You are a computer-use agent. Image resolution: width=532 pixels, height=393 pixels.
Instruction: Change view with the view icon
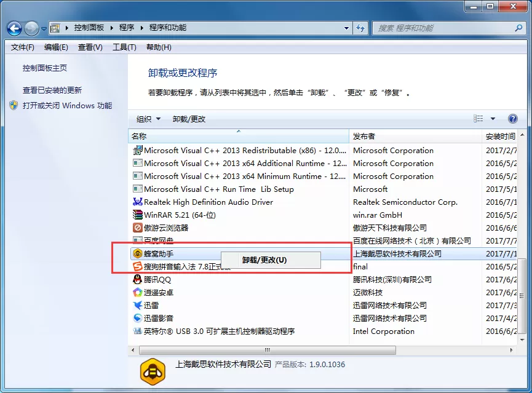pyautogui.click(x=478, y=119)
